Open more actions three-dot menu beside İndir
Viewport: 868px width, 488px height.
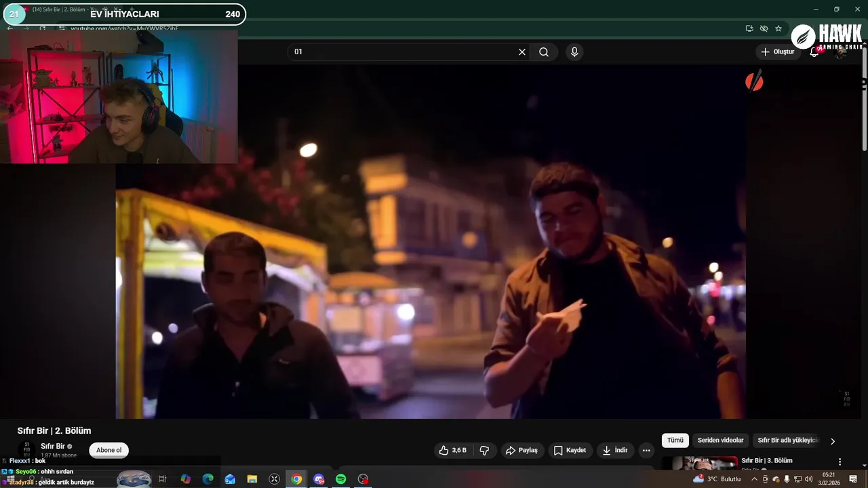[646, 450]
